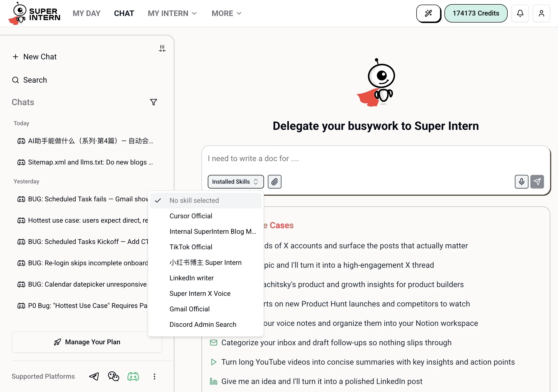This screenshot has height=392, width=558.
Task: Select the 小红书博主 Super Intern skill
Action: (206, 263)
